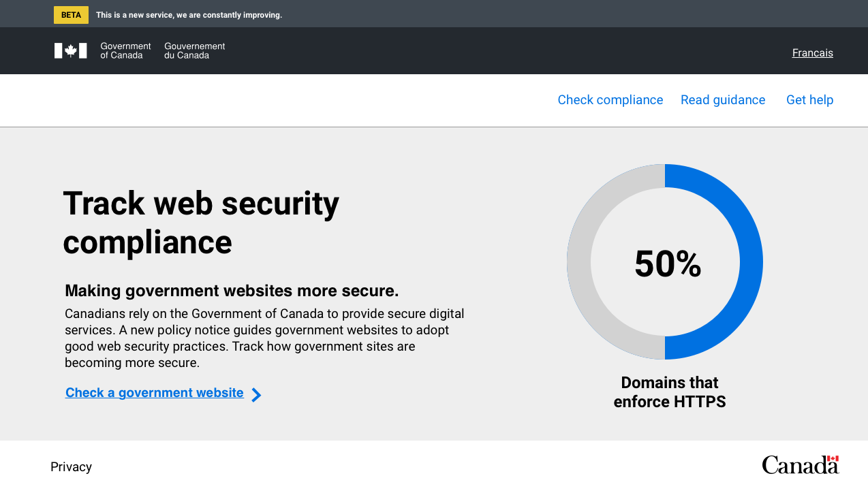Click the blue chevron arrow beside the link
This screenshot has width=868, height=493.
tap(256, 395)
